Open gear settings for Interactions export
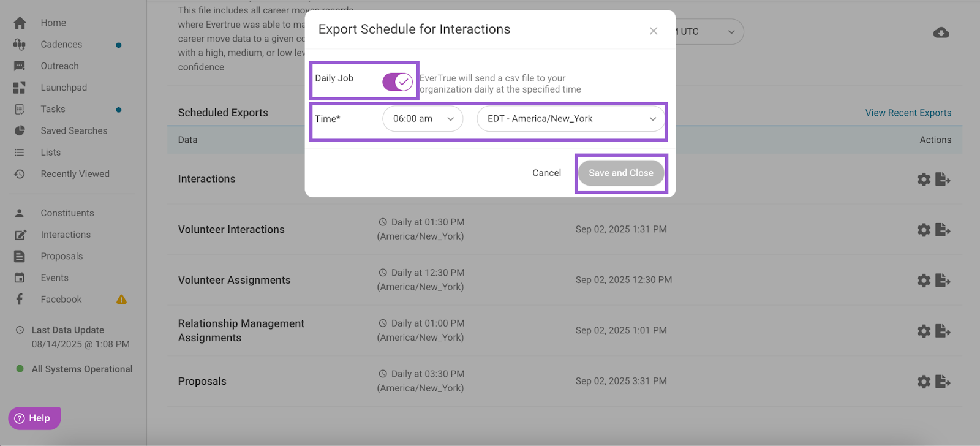The image size is (980, 446). click(923, 180)
